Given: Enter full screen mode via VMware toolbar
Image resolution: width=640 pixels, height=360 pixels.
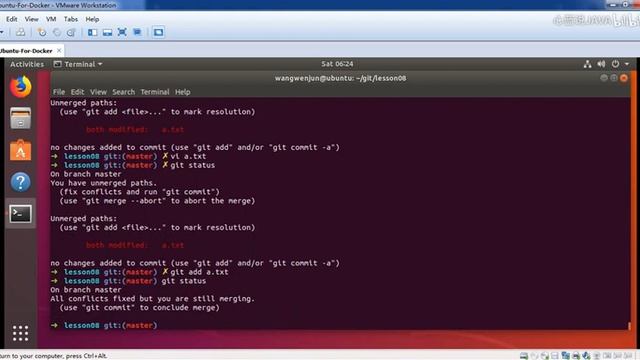Looking at the screenshot, I should [x=122, y=32].
